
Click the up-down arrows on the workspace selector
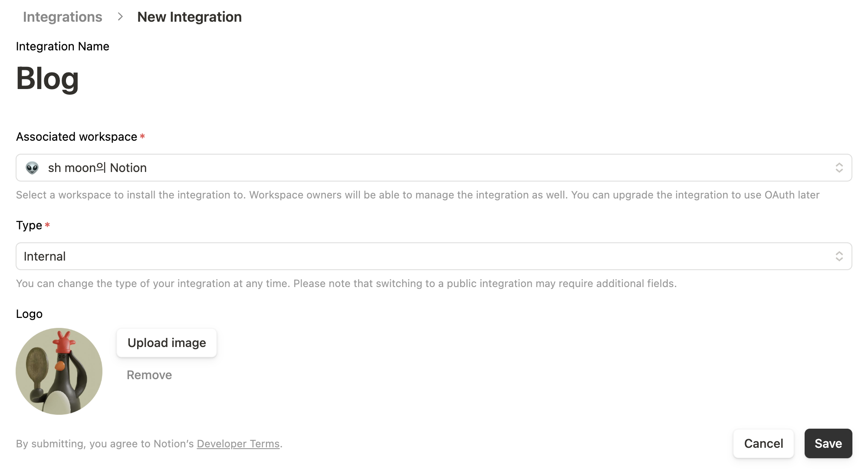839,168
